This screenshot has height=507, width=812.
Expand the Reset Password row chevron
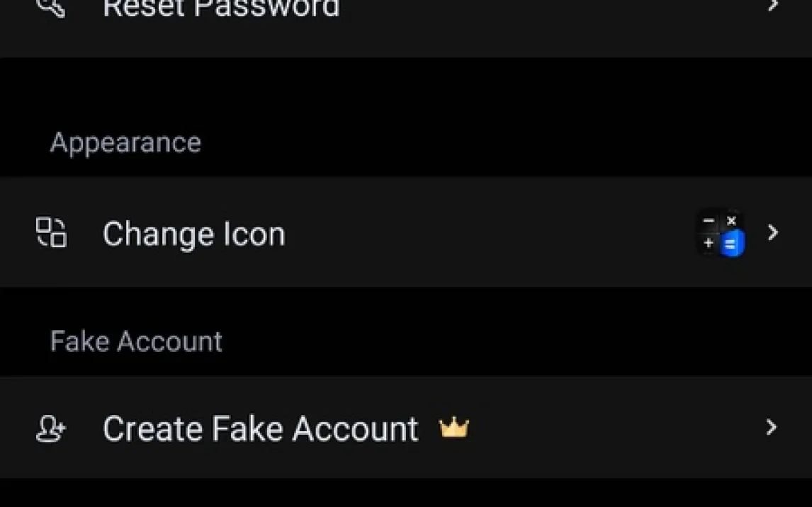point(773,6)
